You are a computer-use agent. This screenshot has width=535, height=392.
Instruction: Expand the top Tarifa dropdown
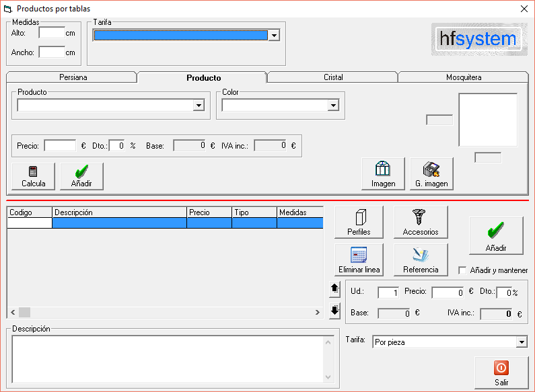pyautogui.click(x=274, y=36)
